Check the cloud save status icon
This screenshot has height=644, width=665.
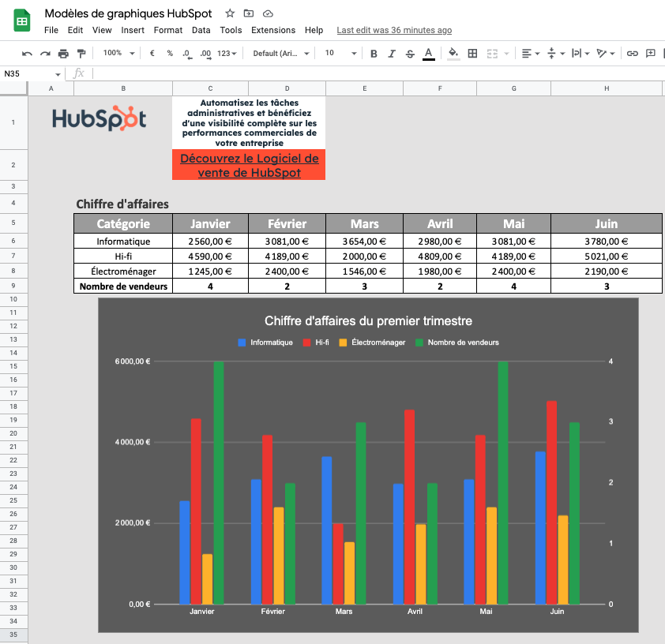tap(268, 13)
